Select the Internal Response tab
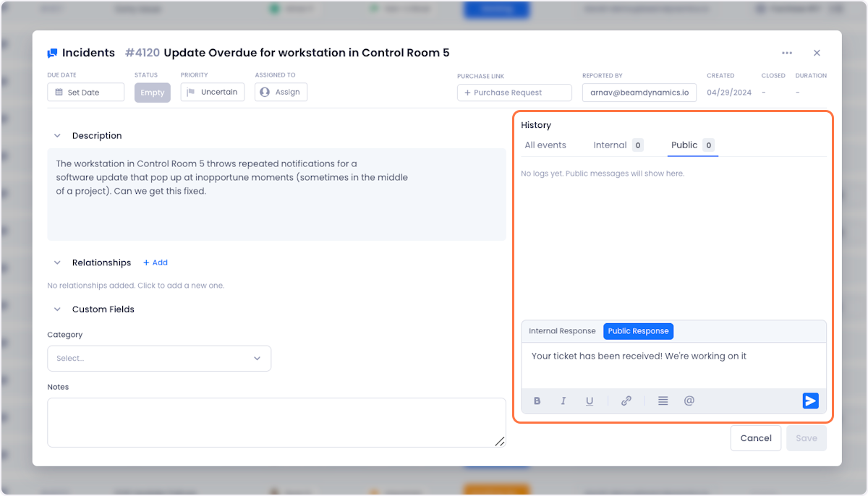The image size is (868, 496). pyautogui.click(x=562, y=331)
